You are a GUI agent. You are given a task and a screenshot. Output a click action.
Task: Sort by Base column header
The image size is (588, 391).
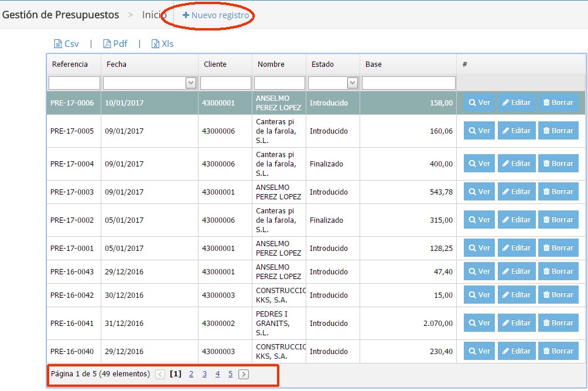374,64
